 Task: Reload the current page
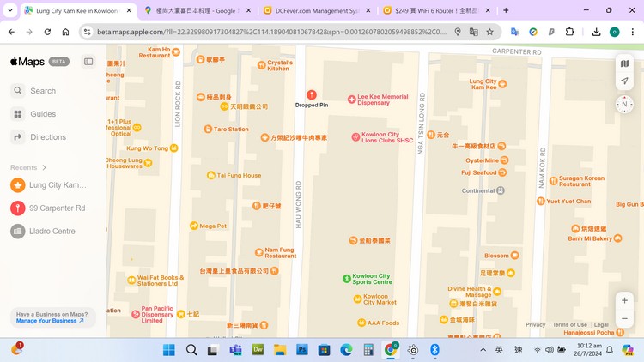click(47, 32)
